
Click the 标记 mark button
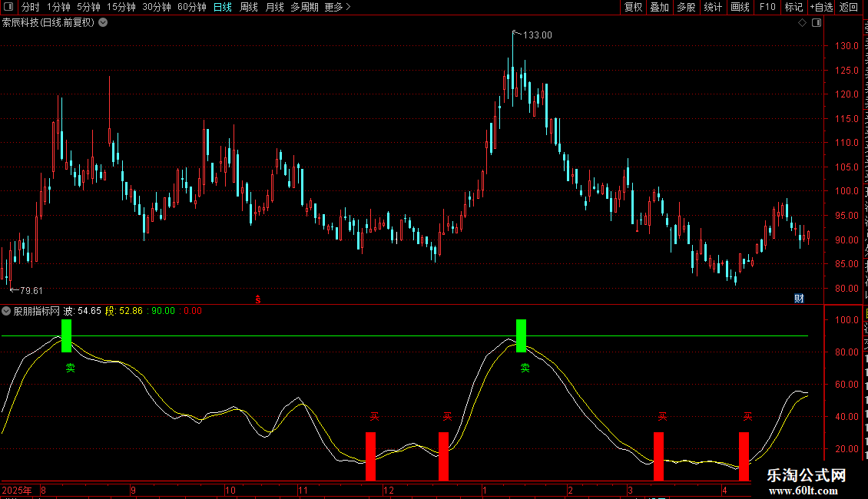point(793,7)
